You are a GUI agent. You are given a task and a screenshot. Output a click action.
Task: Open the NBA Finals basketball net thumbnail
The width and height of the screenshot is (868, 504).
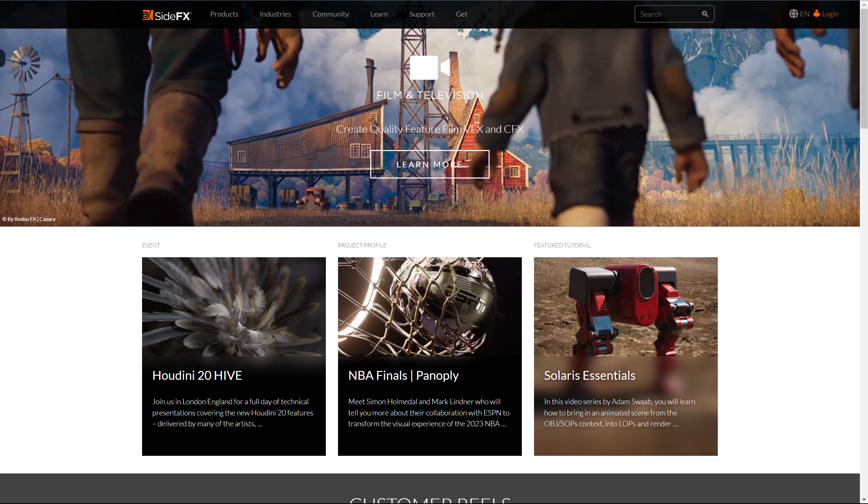pyautogui.click(x=430, y=306)
